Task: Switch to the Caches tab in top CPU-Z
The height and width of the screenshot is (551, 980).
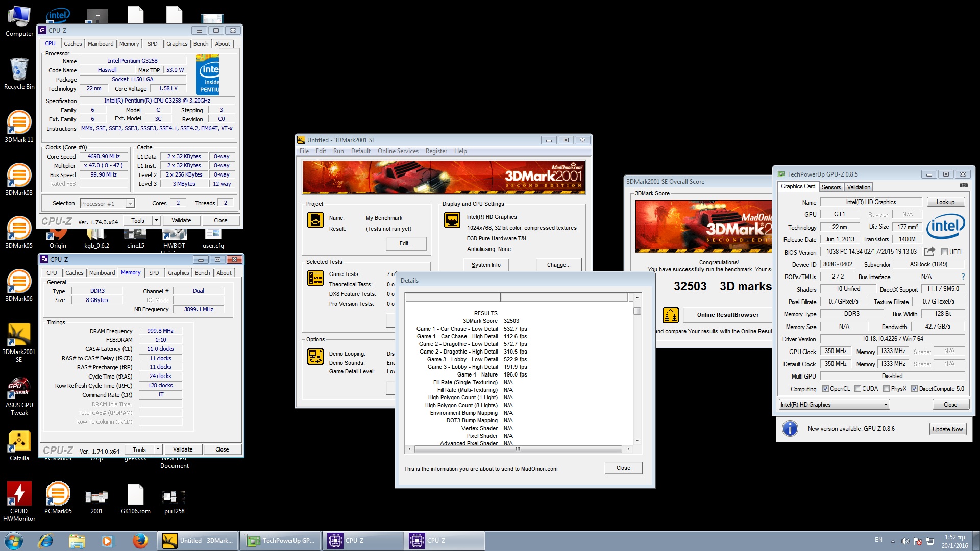Action: (x=72, y=44)
